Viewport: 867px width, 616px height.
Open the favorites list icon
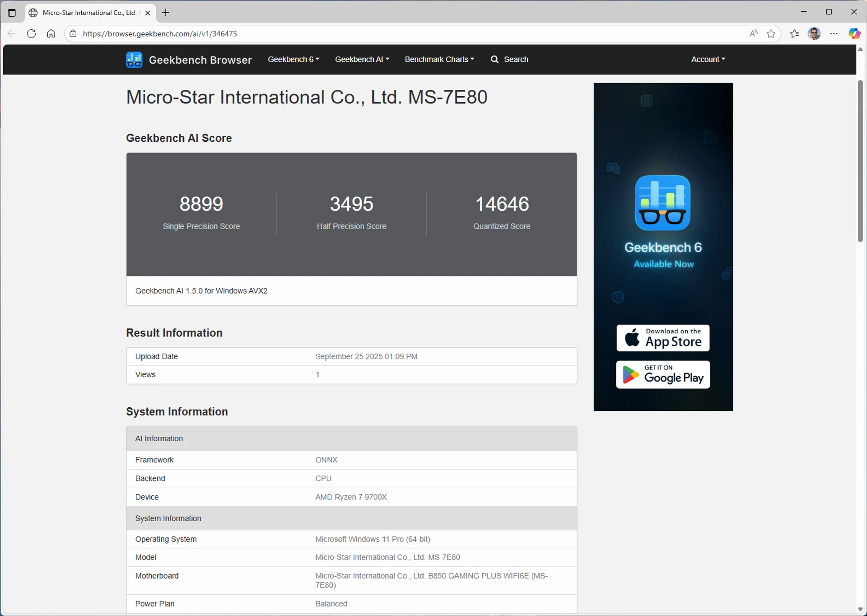coord(794,33)
